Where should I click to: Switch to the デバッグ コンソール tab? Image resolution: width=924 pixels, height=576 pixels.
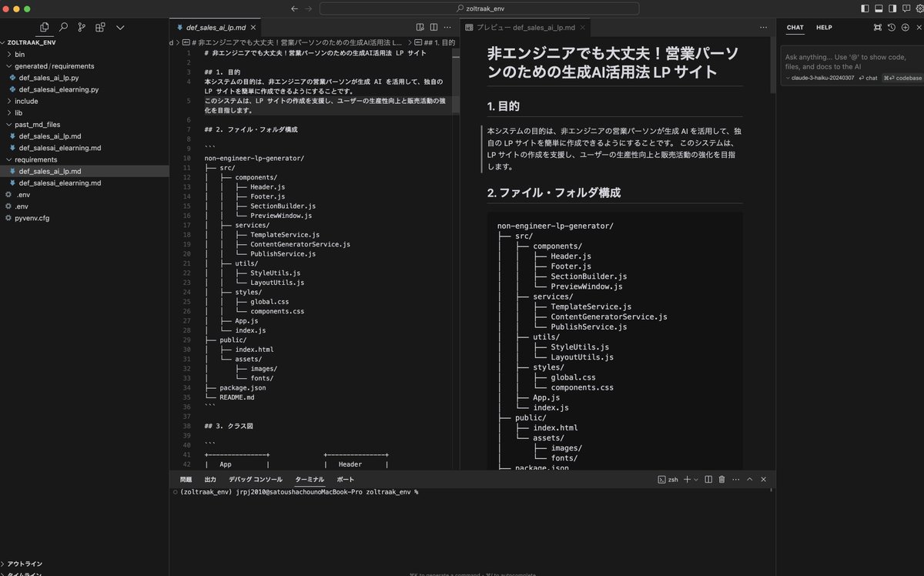pyautogui.click(x=255, y=479)
